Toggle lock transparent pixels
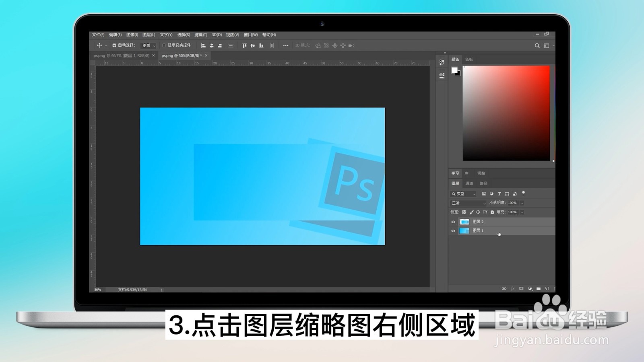Screen dimensions: 644x362 pos(464,212)
